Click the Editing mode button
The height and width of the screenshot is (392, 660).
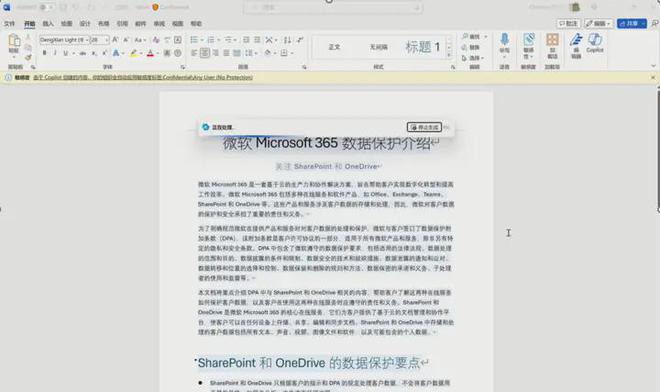(598, 24)
